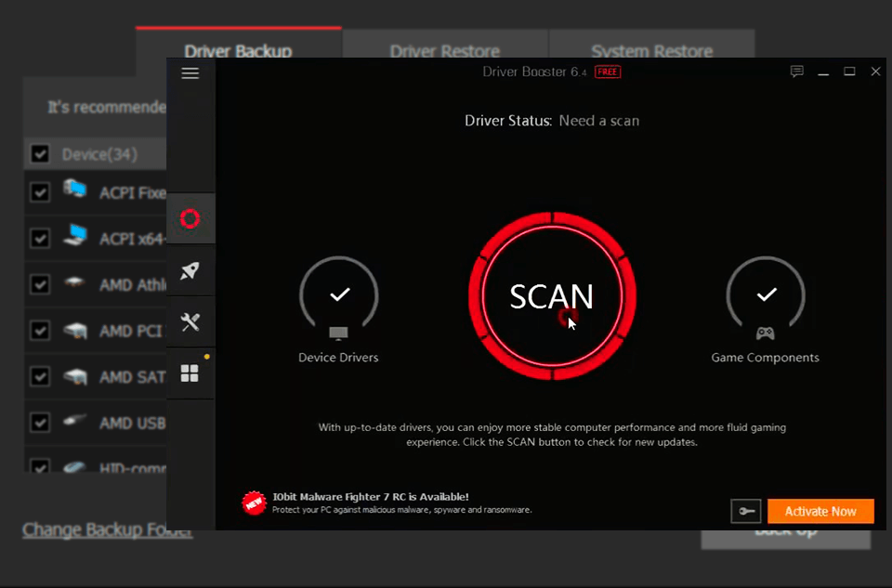Viewport: 892px width, 588px height.
Task: Toggle the ACPI Fixe... device checkbox
Action: click(40, 192)
